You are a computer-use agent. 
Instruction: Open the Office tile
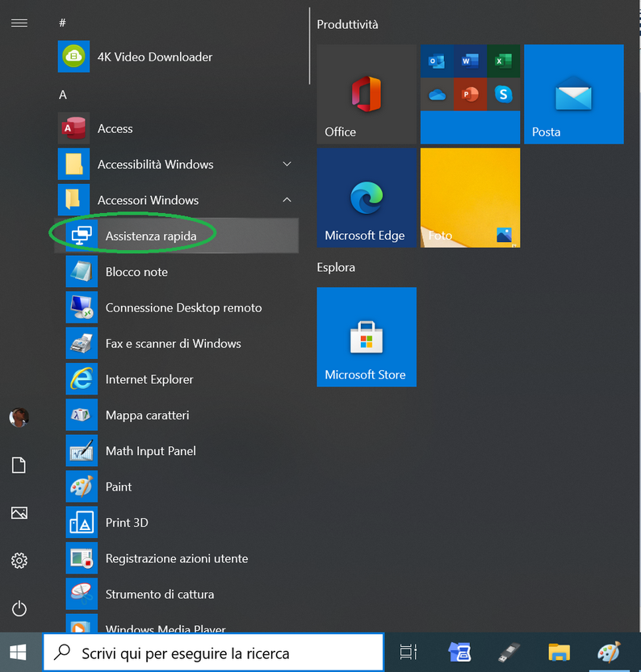367,94
